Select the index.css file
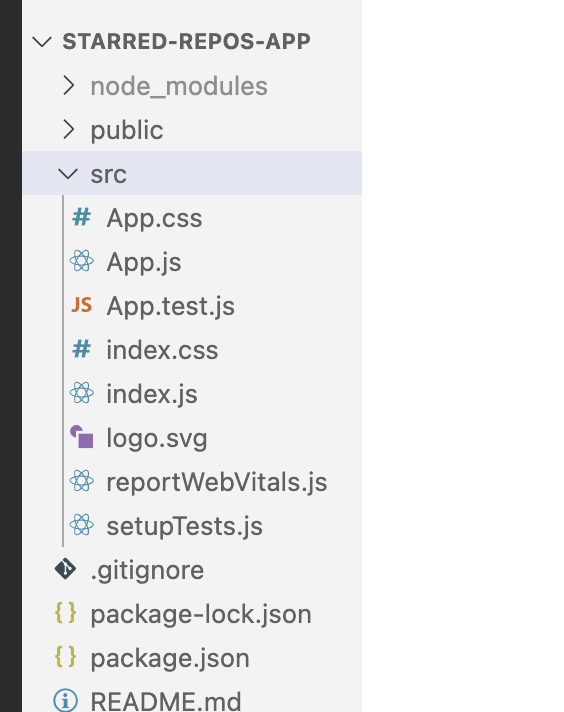 coord(162,350)
